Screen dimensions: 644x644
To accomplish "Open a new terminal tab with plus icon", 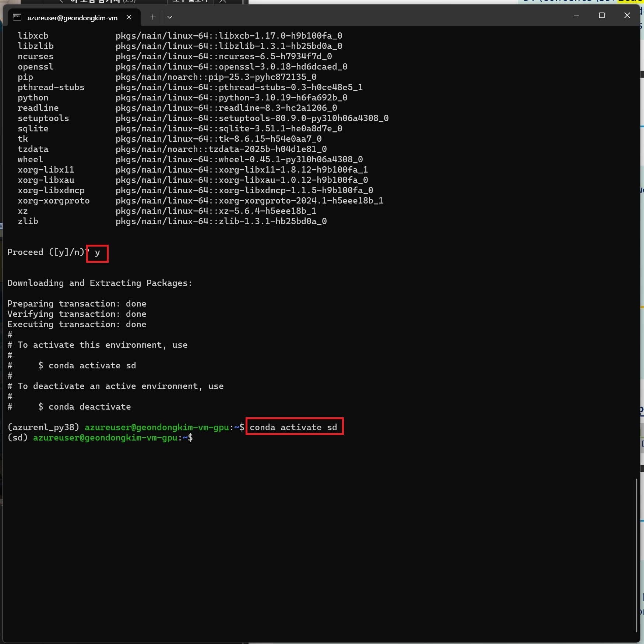I will pyautogui.click(x=153, y=17).
